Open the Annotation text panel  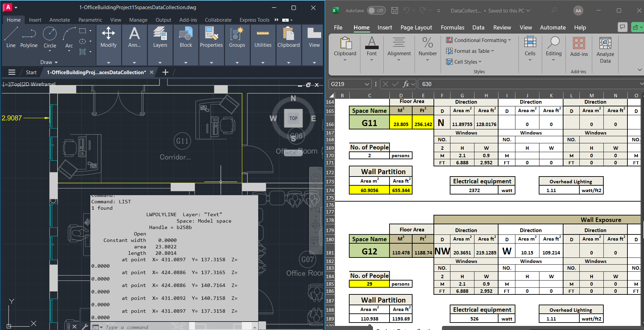pos(134,45)
